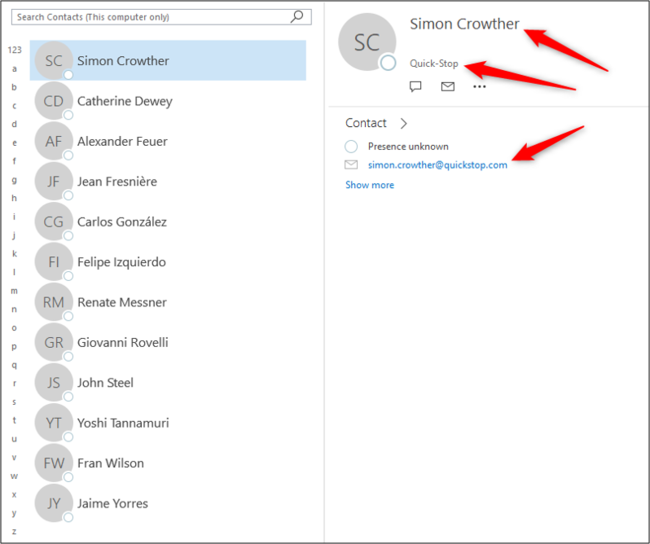Jump to letter a in index
Viewport: 650px width, 544px height.
(15, 69)
